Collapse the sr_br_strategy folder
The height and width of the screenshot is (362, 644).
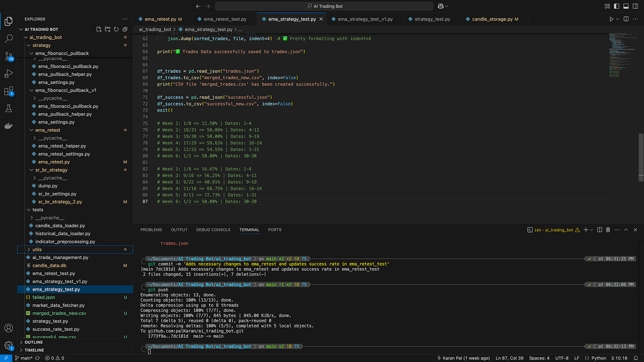[32, 170]
